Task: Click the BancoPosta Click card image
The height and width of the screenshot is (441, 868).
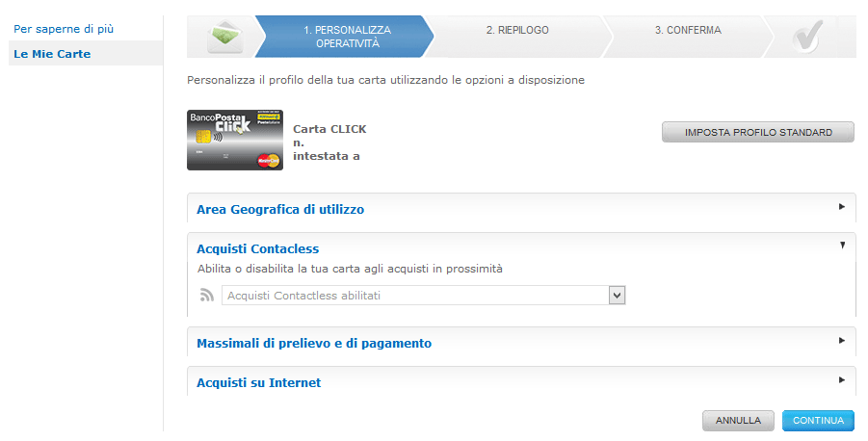Action: 235,141
